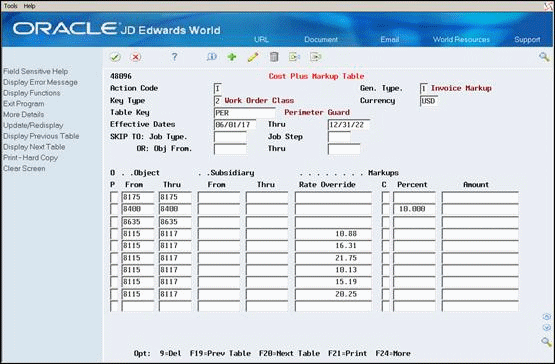Click the trash can delete icon

(x=274, y=57)
